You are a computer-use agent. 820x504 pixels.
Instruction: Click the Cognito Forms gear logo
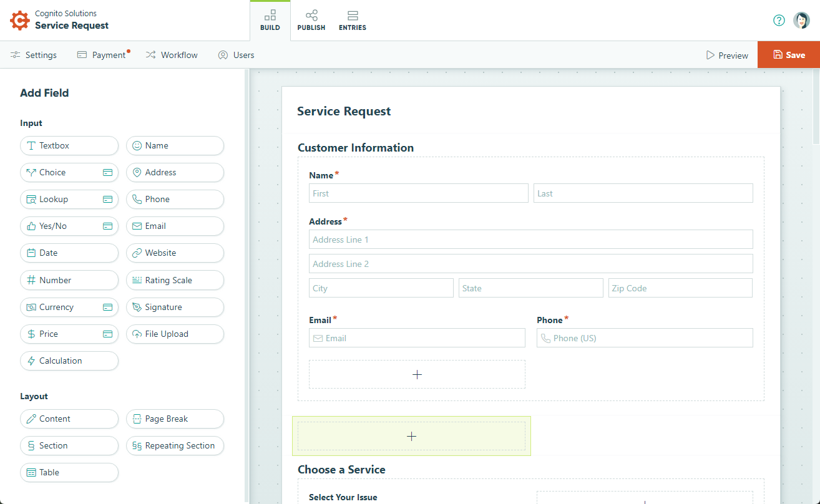click(19, 21)
